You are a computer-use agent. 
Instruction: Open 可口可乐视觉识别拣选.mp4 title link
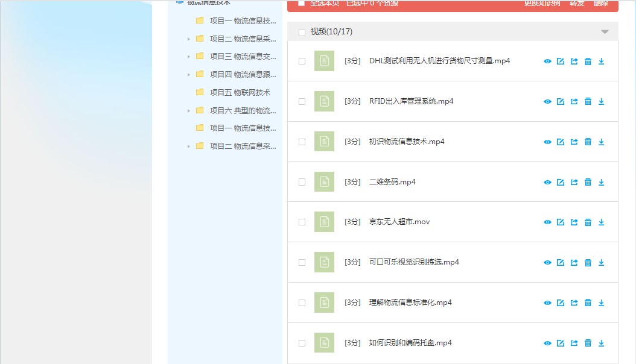(413, 262)
